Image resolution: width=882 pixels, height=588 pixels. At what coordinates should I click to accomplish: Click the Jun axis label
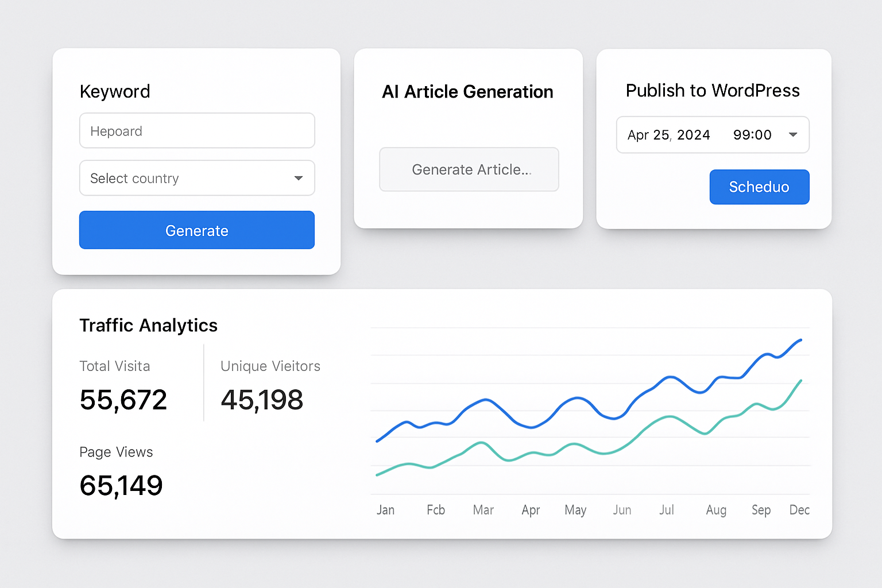point(622,510)
